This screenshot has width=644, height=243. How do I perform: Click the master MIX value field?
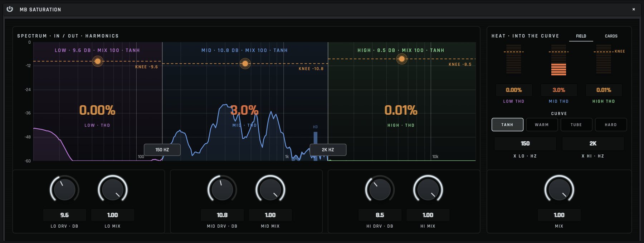(x=559, y=215)
